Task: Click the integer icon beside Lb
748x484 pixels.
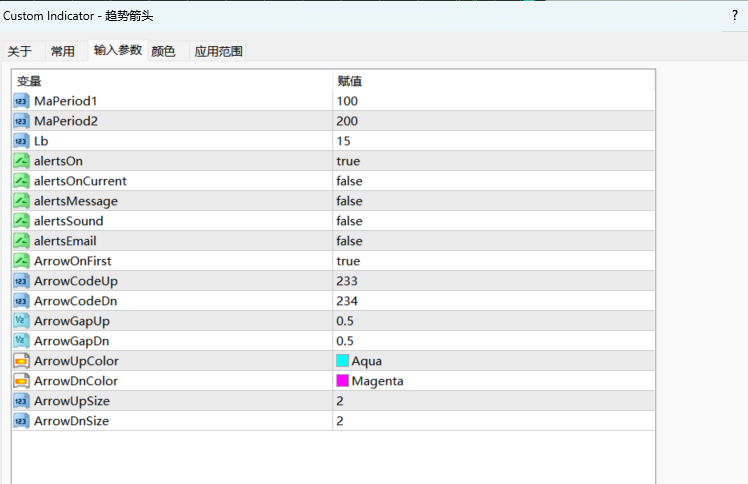Action: click(x=21, y=141)
